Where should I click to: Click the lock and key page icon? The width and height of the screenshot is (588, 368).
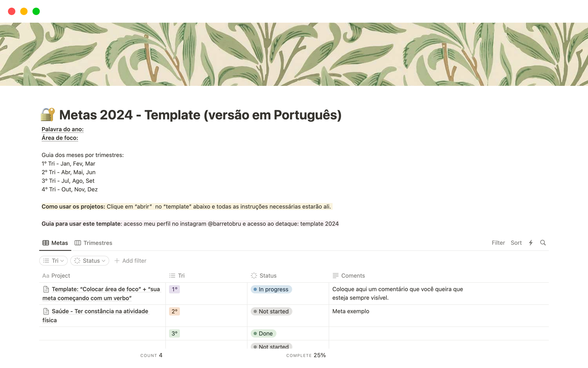click(48, 115)
